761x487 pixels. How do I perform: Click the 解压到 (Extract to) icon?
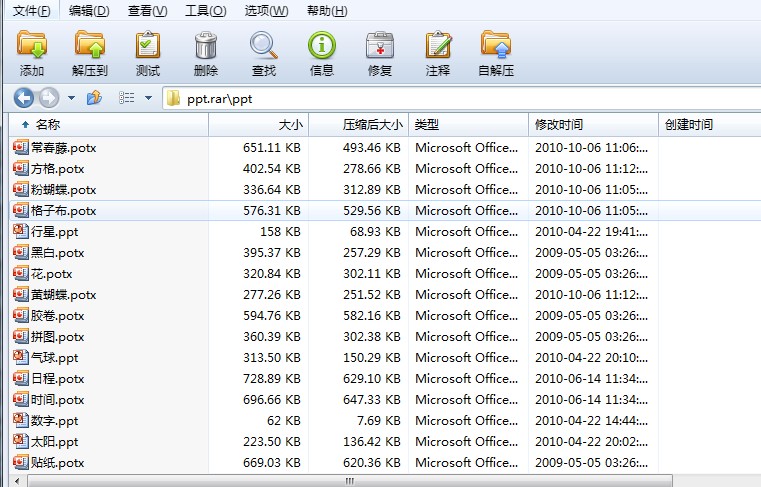(90, 45)
